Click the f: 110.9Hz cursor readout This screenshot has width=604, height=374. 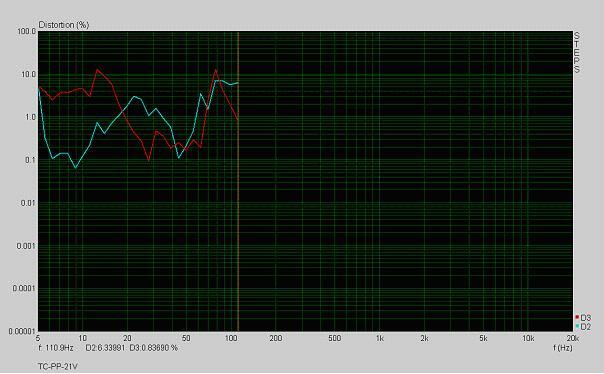[56, 348]
